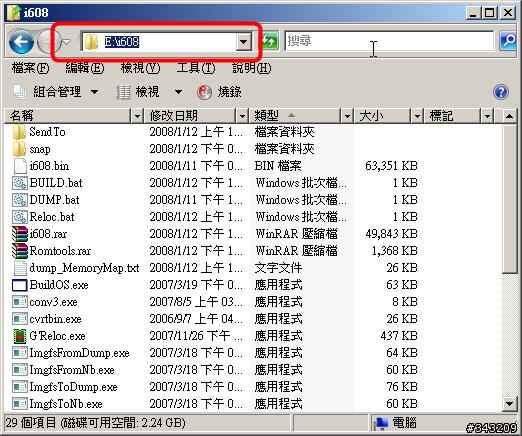Sort by the 標記 column header

(x=452, y=116)
